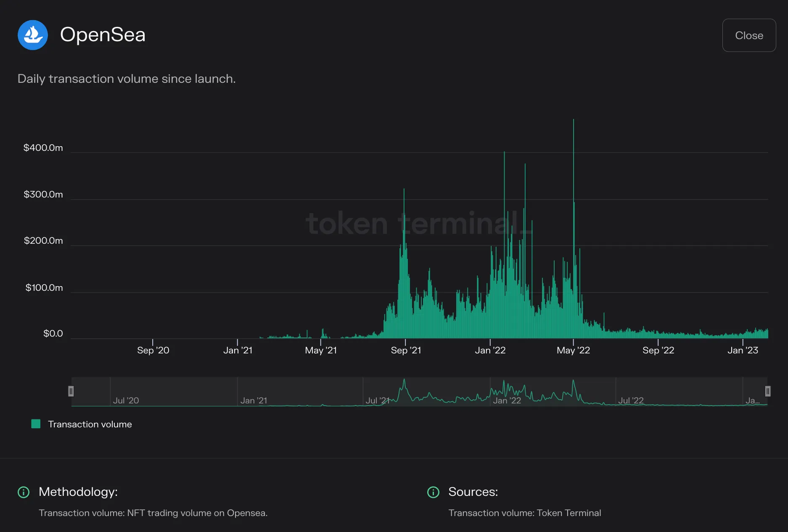Screen dimensions: 788x532
Task: Click the Sources heading
Action: [x=473, y=492]
